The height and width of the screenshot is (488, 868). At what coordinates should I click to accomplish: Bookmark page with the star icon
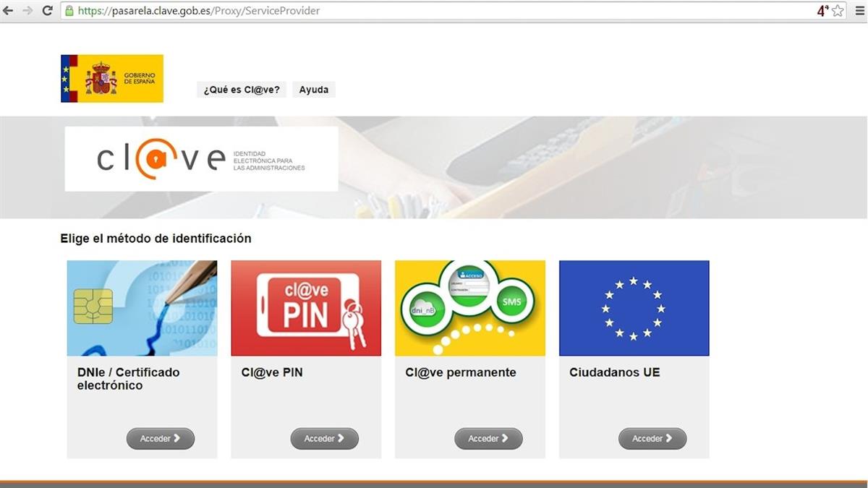click(838, 11)
